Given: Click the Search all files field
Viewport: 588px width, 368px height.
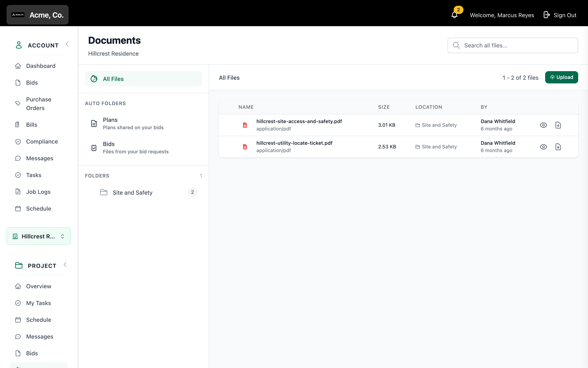Looking at the screenshot, I should coord(513,45).
